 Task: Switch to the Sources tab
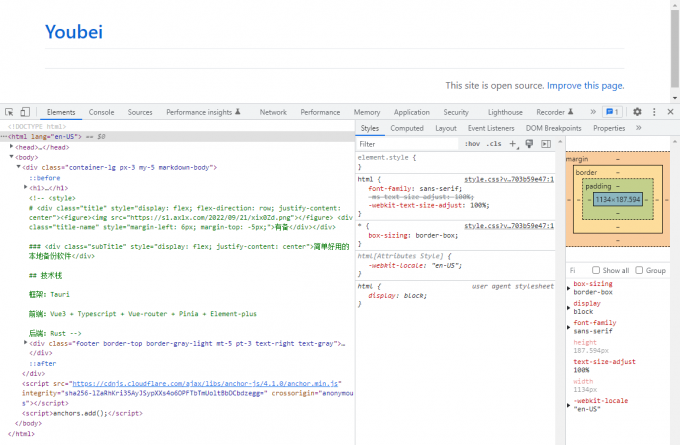[140, 112]
